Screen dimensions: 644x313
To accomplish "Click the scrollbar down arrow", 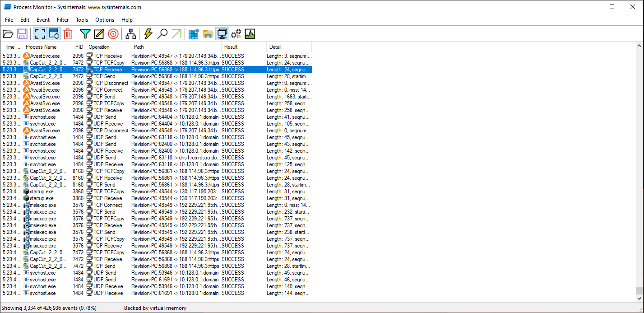I will [639, 298].
